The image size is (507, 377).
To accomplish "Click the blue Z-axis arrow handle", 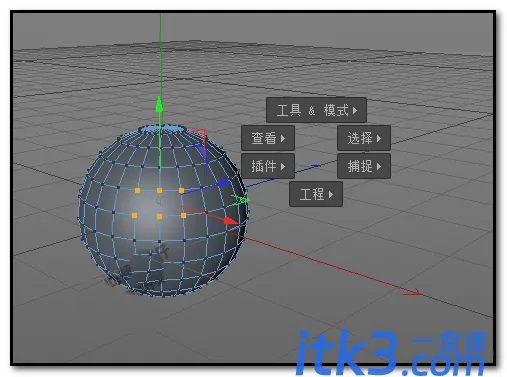I will (x=224, y=183).
